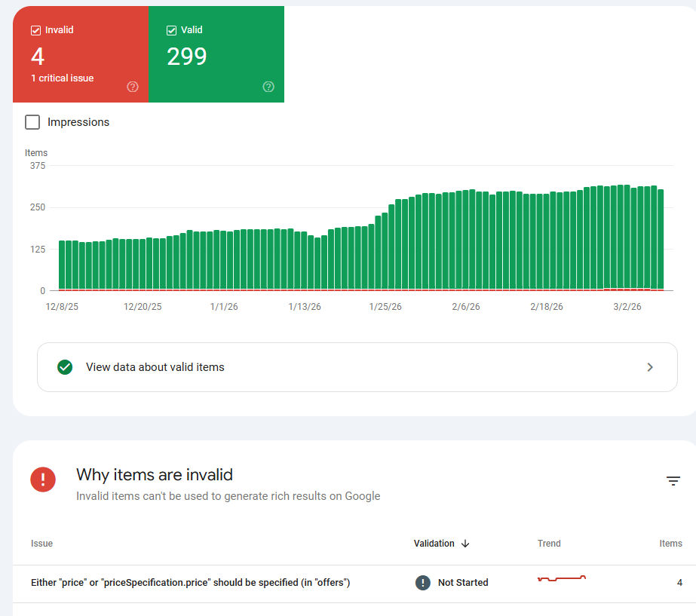Uncheck the Valid checkbox
This screenshot has height=616, width=696.
[x=171, y=30]
